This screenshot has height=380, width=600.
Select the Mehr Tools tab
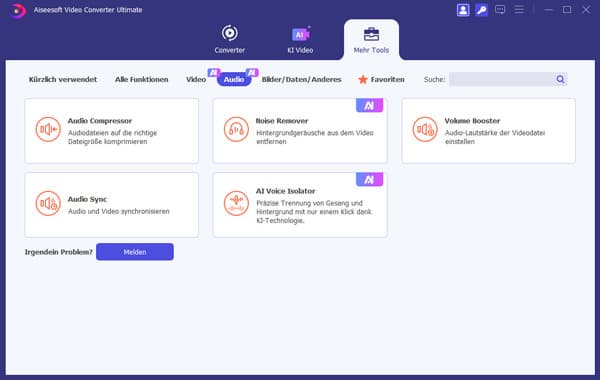point(371,40)
